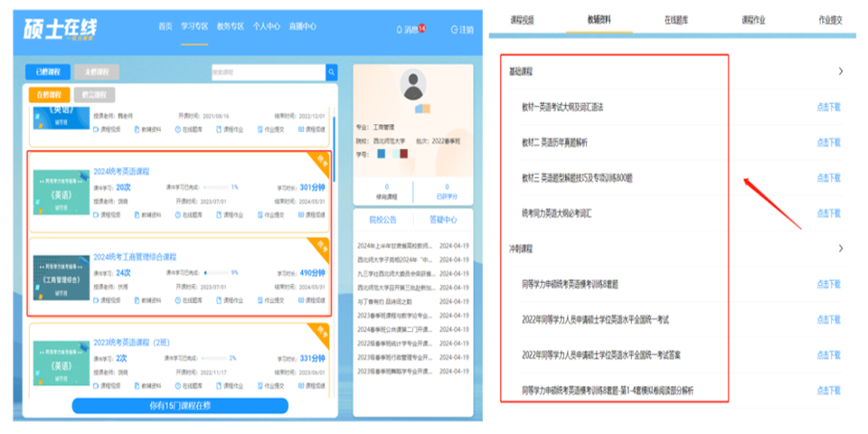Open 在线题库 icon in 2024统考工商管理综合课程 card
The width and height of the screenshot is (868, 434).
coord(178,300)
